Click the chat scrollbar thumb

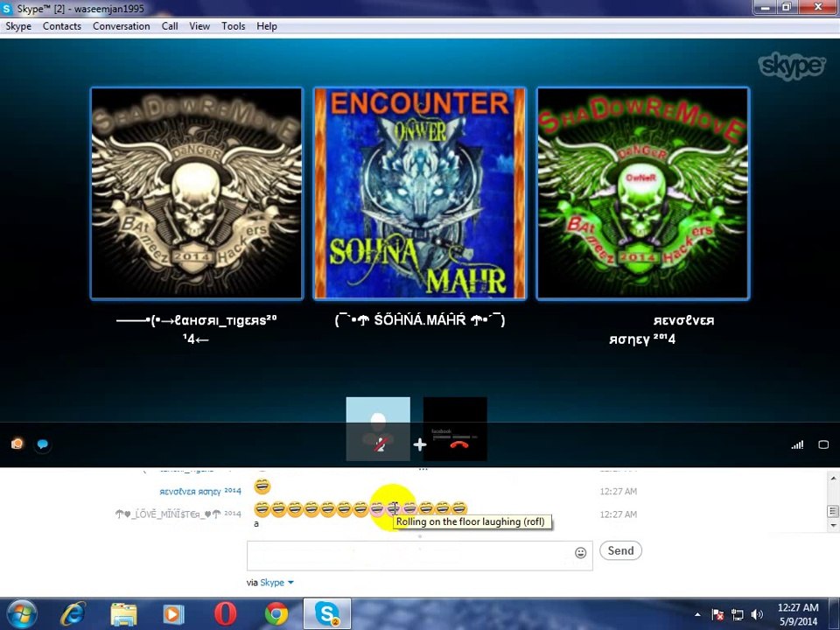click(833, 511)
